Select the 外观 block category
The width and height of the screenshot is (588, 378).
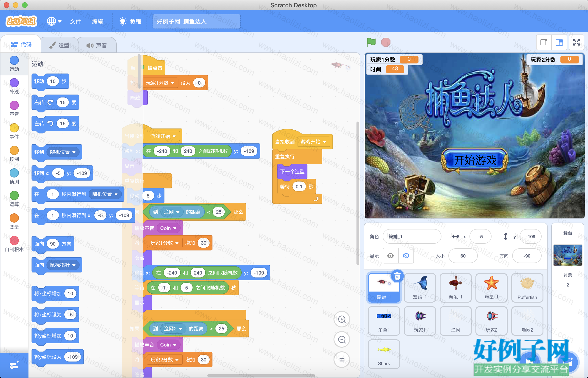(14, 86)
